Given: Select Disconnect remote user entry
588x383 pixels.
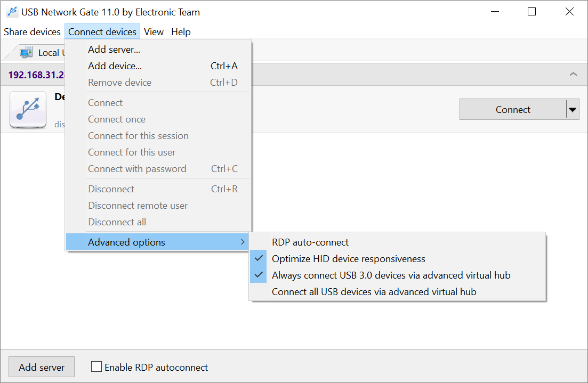Looking at the screenshot, I should [158, 206].
